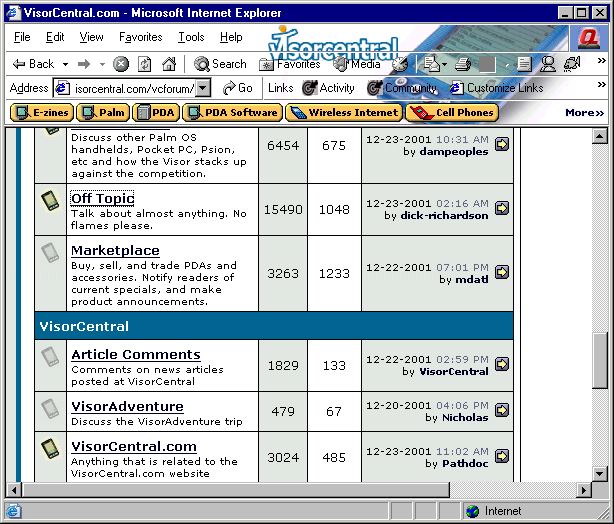Open the Marketplace forum link
Viewport: 614px width, 524px height.
point(115,250)
